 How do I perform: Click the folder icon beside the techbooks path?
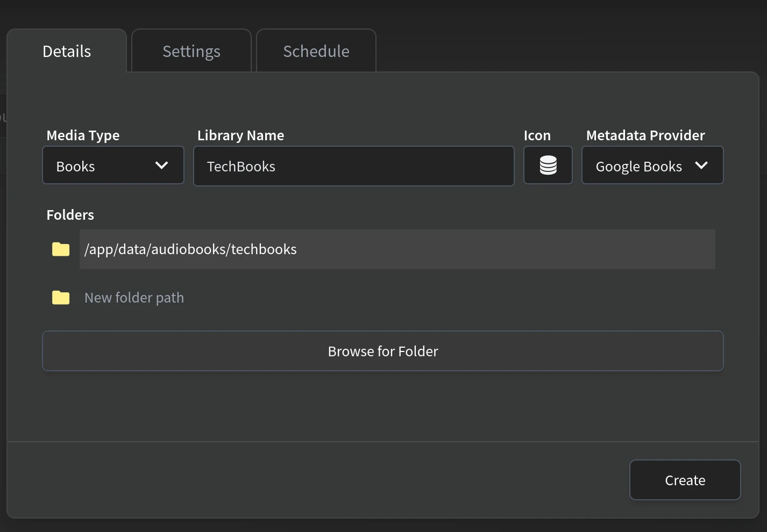point(60,249)
